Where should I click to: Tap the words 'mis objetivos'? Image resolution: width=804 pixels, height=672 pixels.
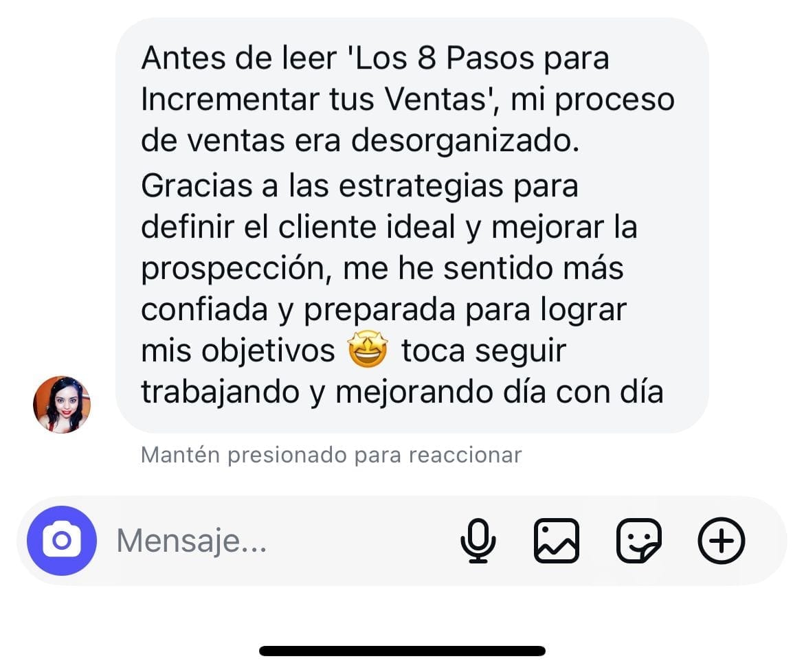click(238, 351)
